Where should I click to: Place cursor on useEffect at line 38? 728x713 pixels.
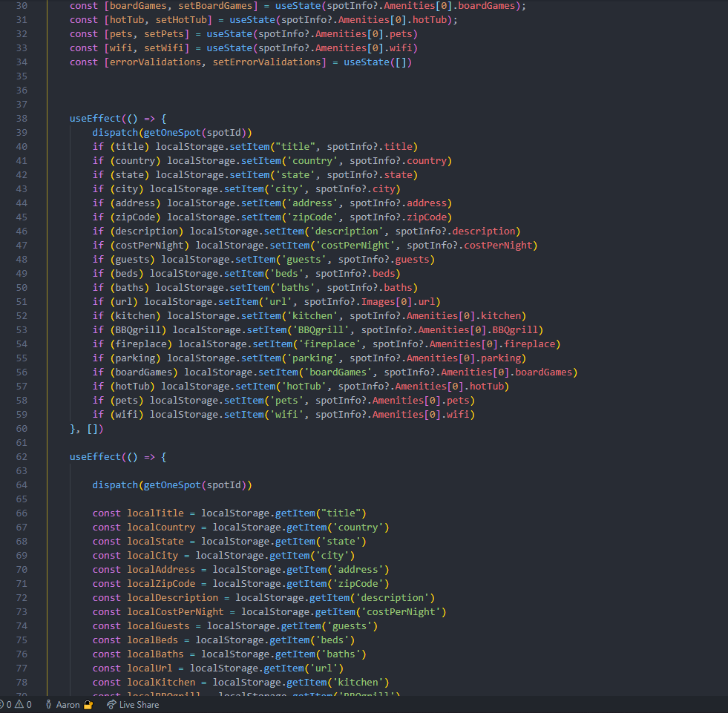tap(95, 119)
